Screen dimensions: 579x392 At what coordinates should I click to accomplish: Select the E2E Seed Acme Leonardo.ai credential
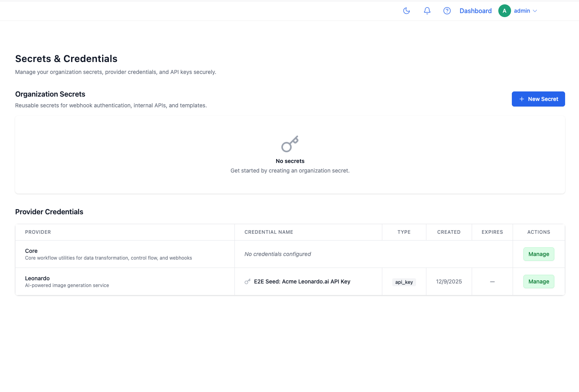coord(302,281)
